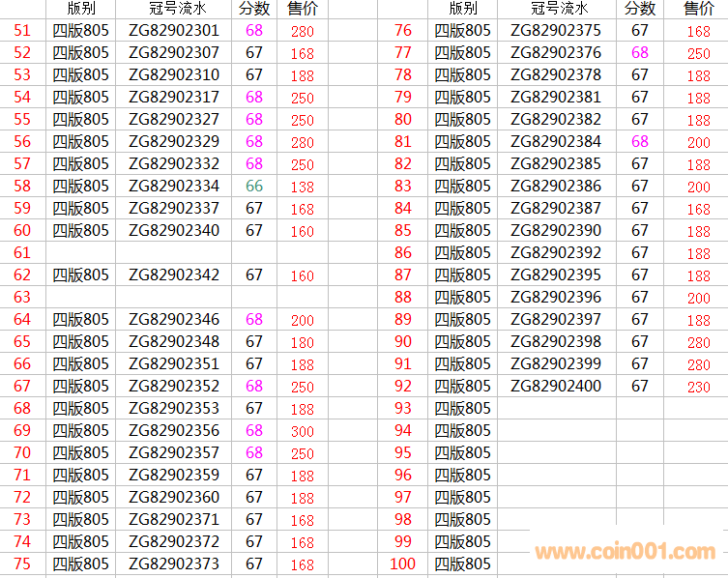Select serial number cell ZG82902356

click(174, 430)
